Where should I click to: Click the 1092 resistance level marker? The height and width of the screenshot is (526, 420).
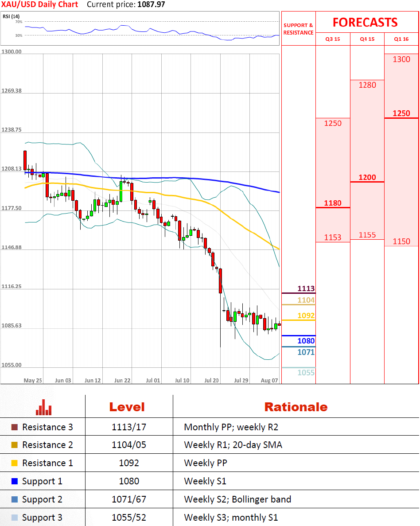pos(306,316)
